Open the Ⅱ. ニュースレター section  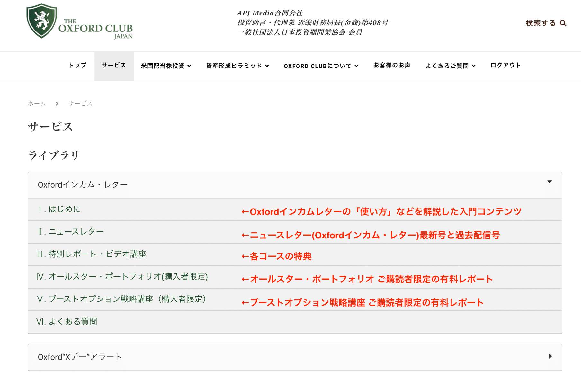(x=295, y=232)
